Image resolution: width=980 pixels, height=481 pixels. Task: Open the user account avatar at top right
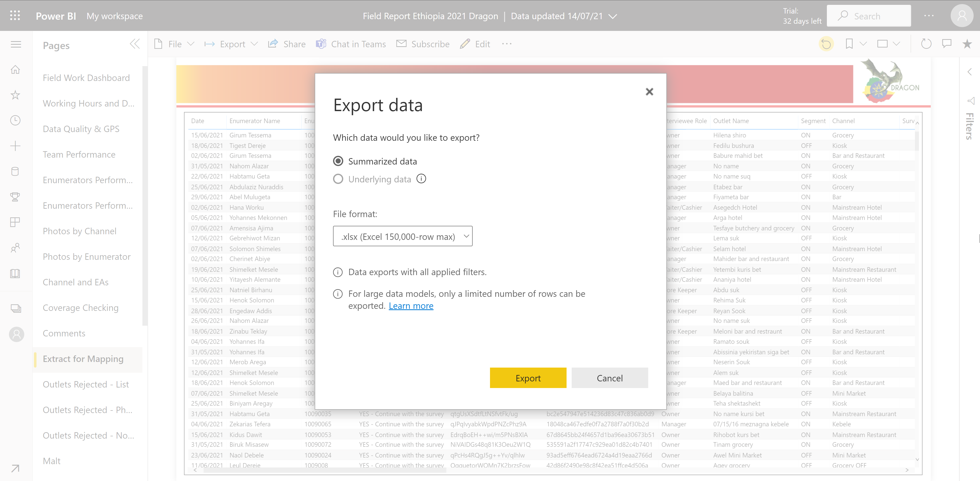(962, 16)
